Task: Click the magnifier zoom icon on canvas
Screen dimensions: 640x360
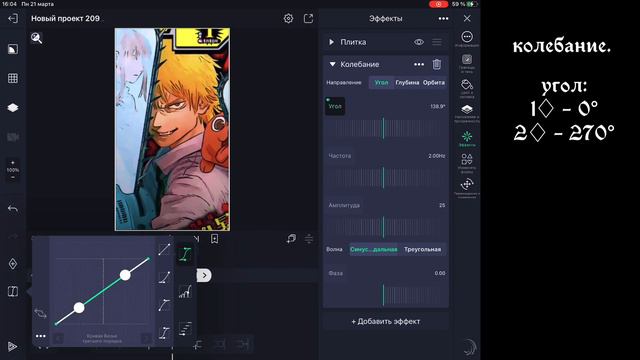Action: point(36,38)
